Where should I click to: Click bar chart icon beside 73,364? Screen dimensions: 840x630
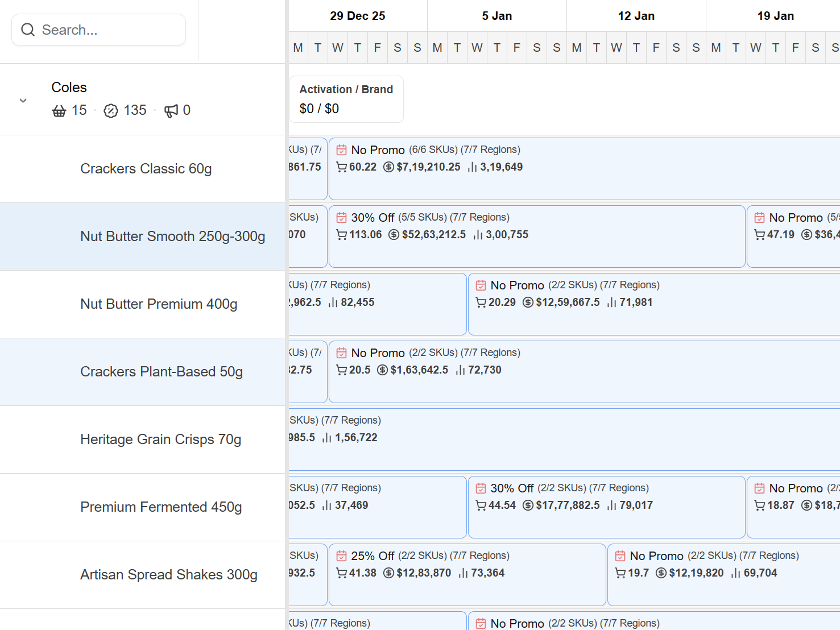click(464, 573)
